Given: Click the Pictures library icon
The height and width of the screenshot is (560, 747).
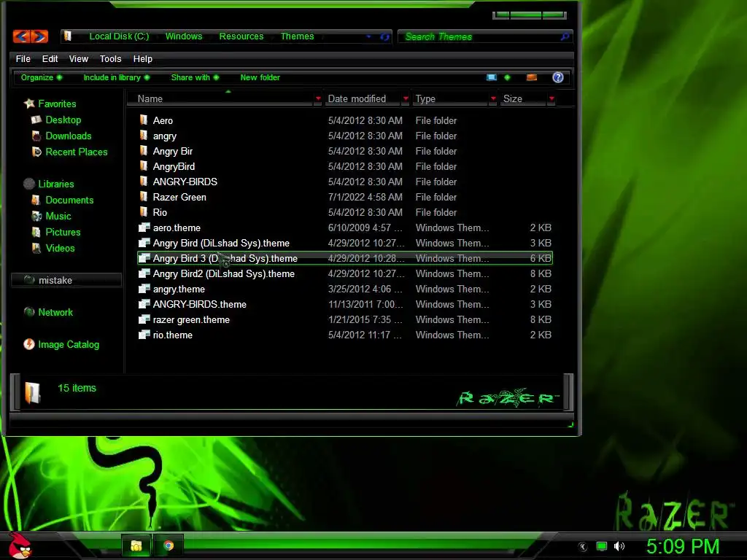Looking at the screenshot, I should pyautogui.click(x=36, y=233).
